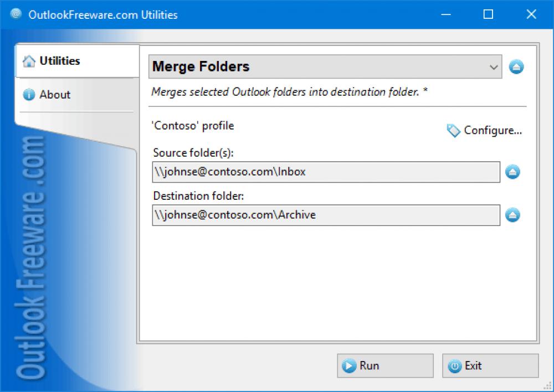Switch to the About tab

click(x=55, y=95)
